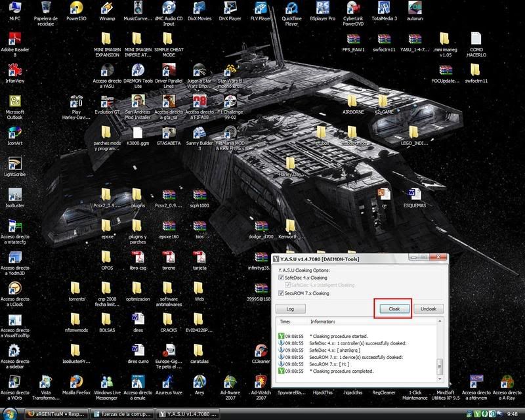The image size is (525, 420).
Task: Open FLV Player desktop icon
Action: click(261, 11)
